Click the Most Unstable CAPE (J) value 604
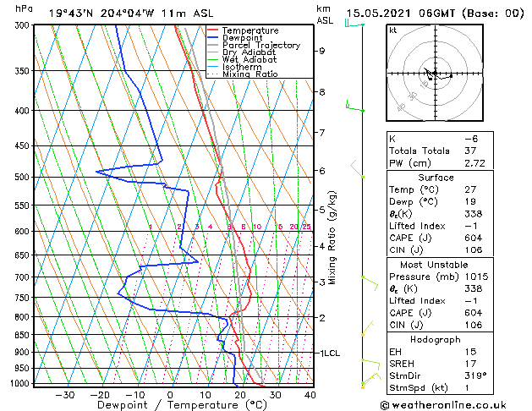 [x=474, y=313]
